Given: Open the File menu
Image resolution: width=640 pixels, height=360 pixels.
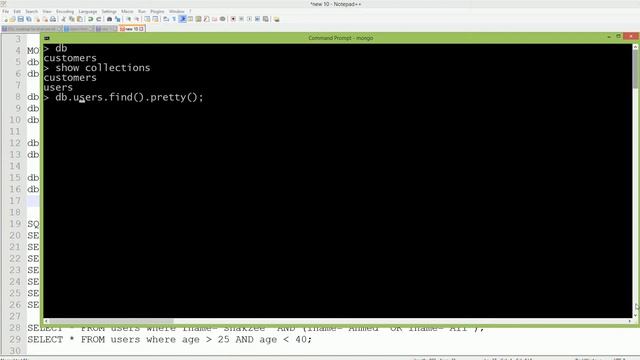Looking at the screenshot, I should point(5,11).
